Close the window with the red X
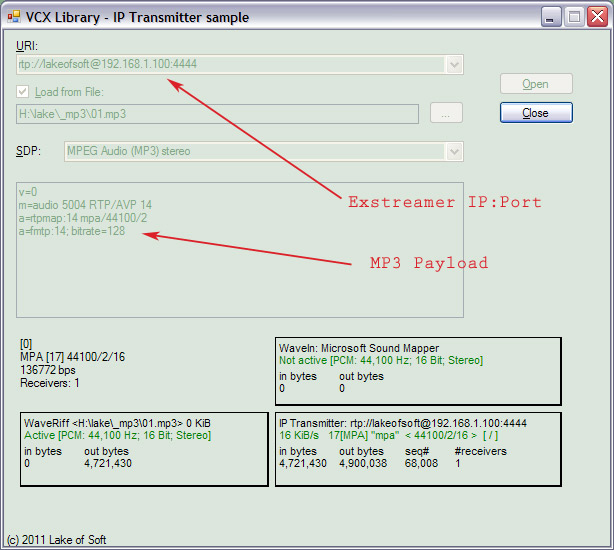 pyautogui.click(x=598, y=17)
